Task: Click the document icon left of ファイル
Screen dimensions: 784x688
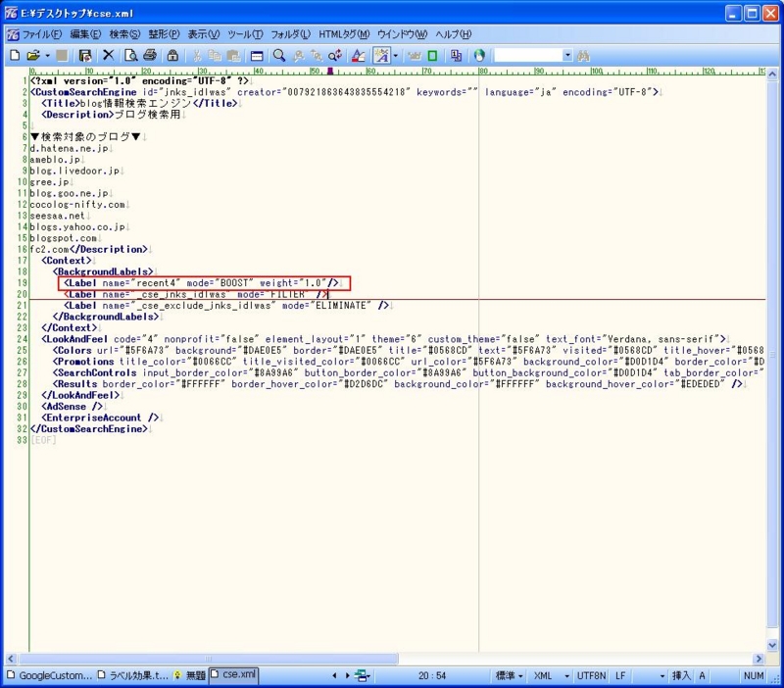Action: point(13,34)
